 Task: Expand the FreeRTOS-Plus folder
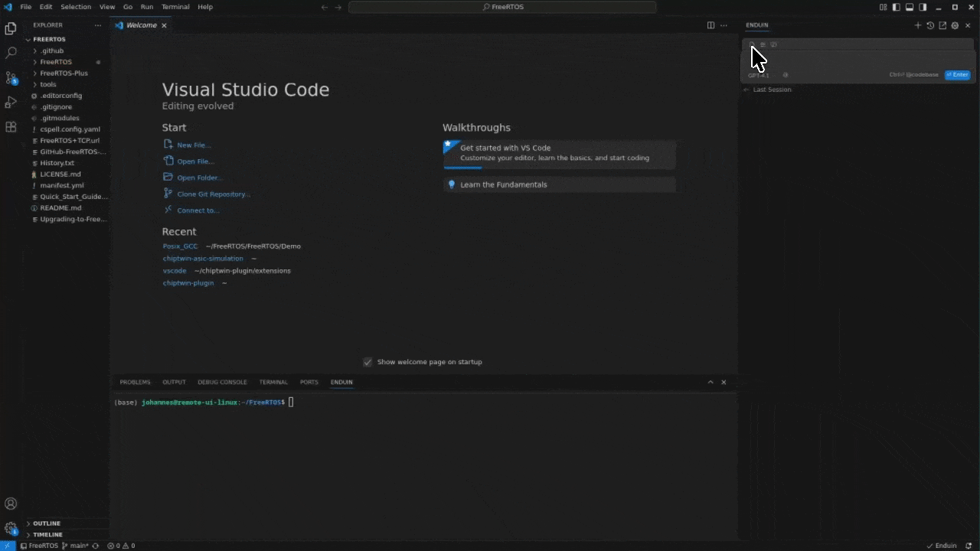click(64, 73)
